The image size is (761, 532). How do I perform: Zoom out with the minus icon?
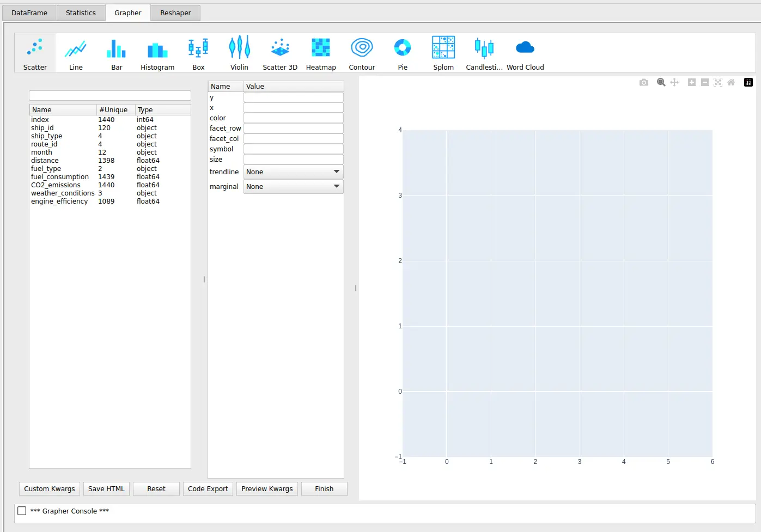(705, 82)
